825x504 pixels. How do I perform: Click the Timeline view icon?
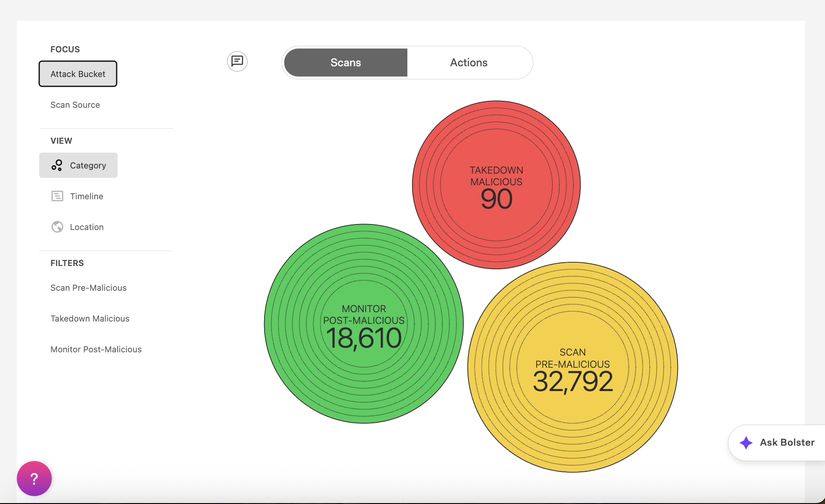[x=57, y=196]
